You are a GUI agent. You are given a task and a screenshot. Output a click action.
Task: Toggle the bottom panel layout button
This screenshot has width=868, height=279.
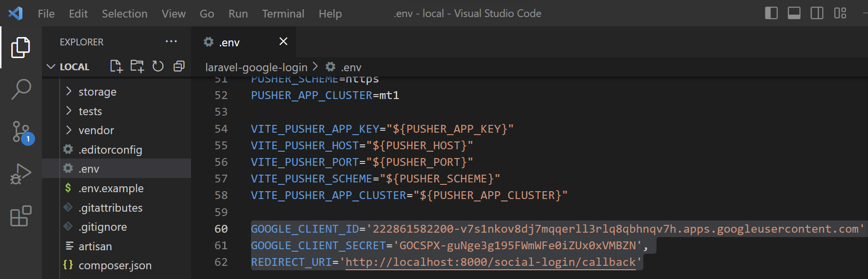(794, 13)
